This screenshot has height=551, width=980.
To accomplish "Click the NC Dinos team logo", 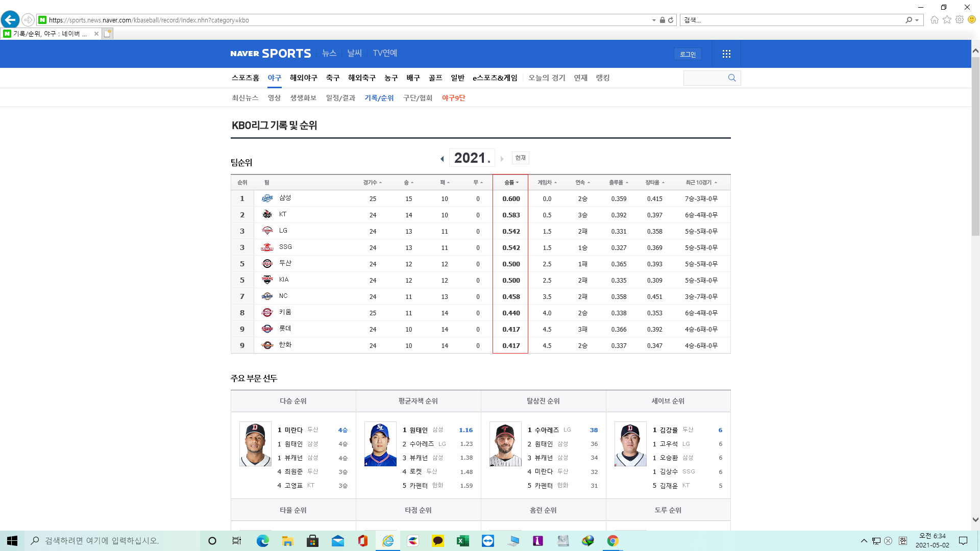I will click(x=267, y=296).
